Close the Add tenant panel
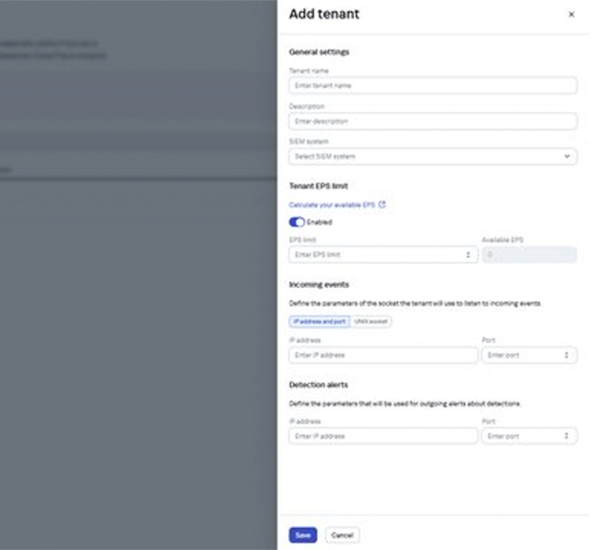The image size is (600, 550). tap(571, 15)
